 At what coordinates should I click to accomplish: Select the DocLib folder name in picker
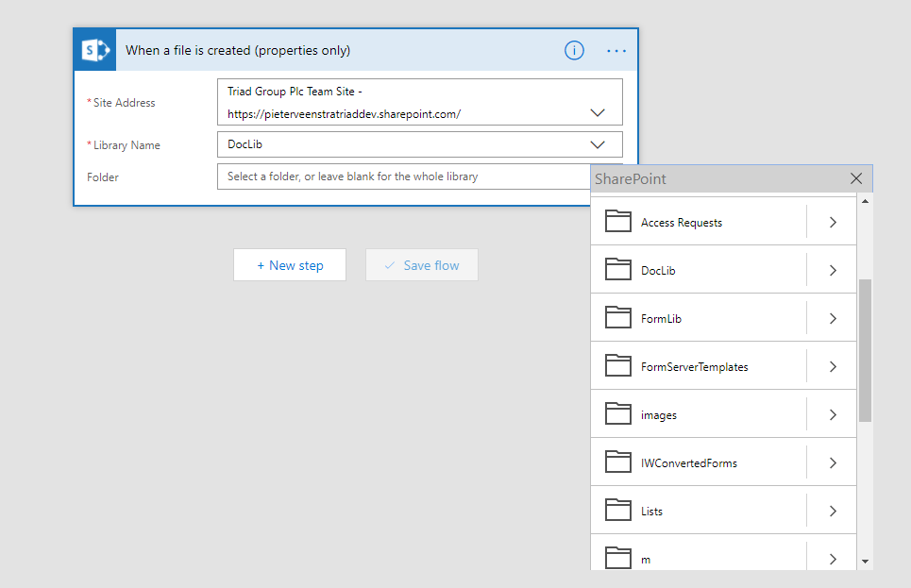(x=658, y=271)
